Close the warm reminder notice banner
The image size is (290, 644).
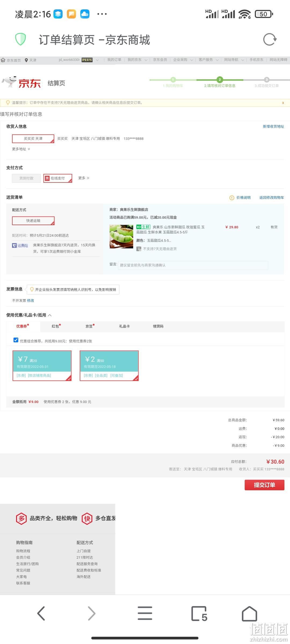[x=283, y=103]
